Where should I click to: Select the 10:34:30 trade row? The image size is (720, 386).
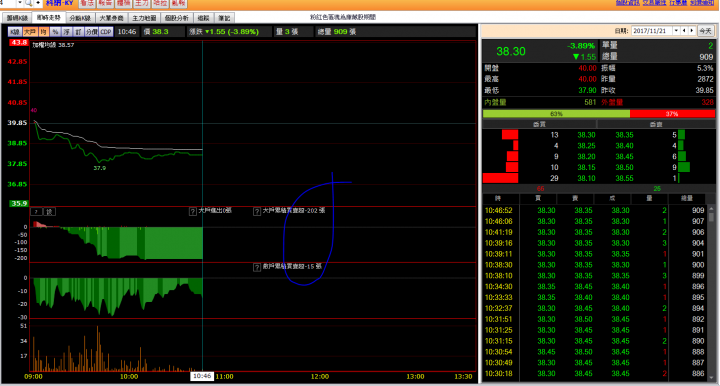[x=595, y=286]
